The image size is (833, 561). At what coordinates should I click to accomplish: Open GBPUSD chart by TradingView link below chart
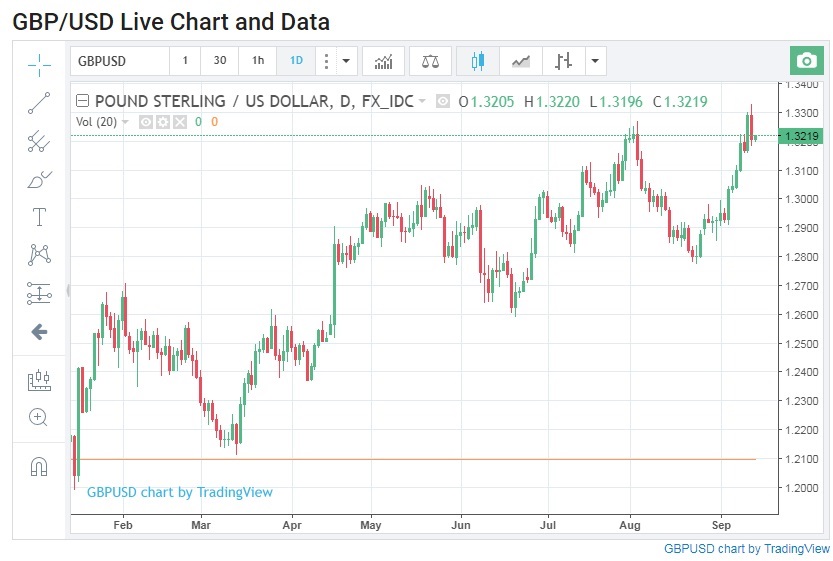pyautogui.click(x=746, y=549)
